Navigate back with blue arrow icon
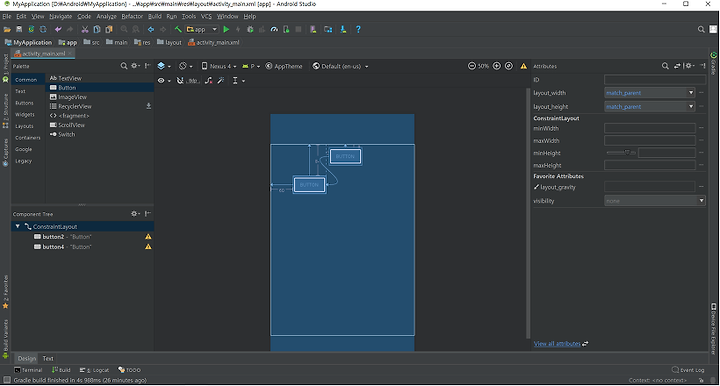 pos(151,29)
